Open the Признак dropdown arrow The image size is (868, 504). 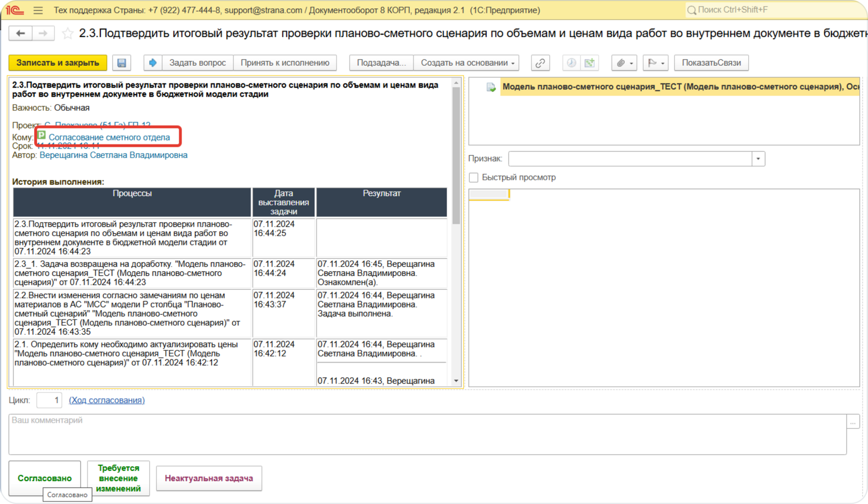(758, 159)
